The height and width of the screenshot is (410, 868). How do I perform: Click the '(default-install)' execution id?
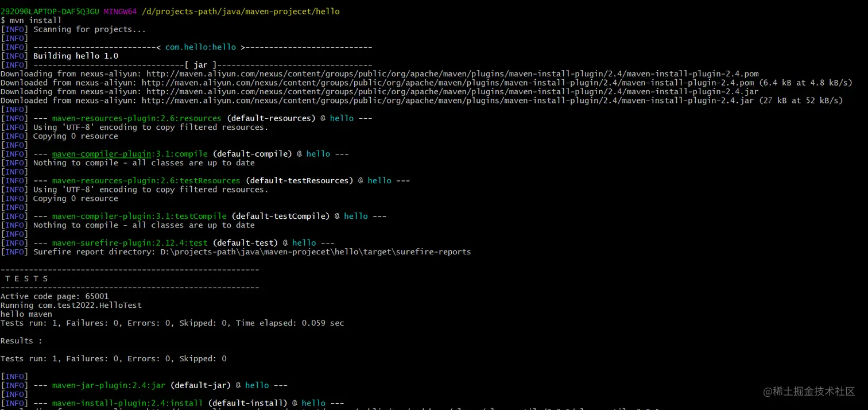[247, 403]
